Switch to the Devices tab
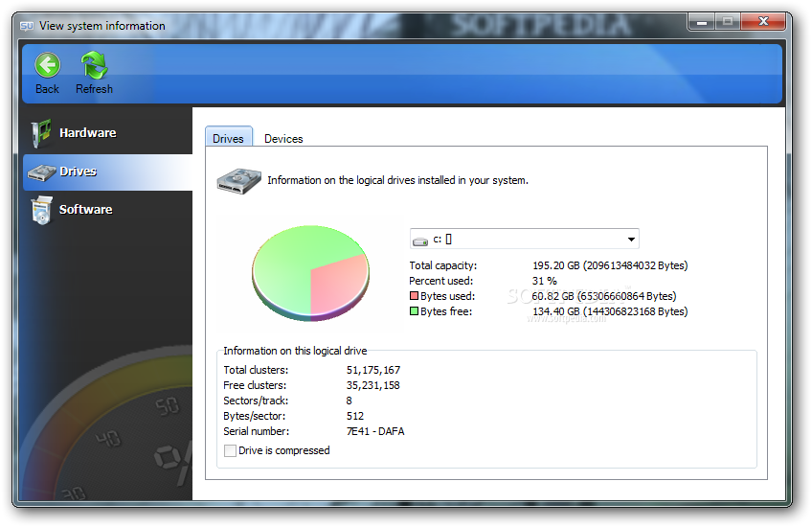Image resolution: width=812 pixels, height=527 pixels. pyautogui.click(x=283, y=139)
